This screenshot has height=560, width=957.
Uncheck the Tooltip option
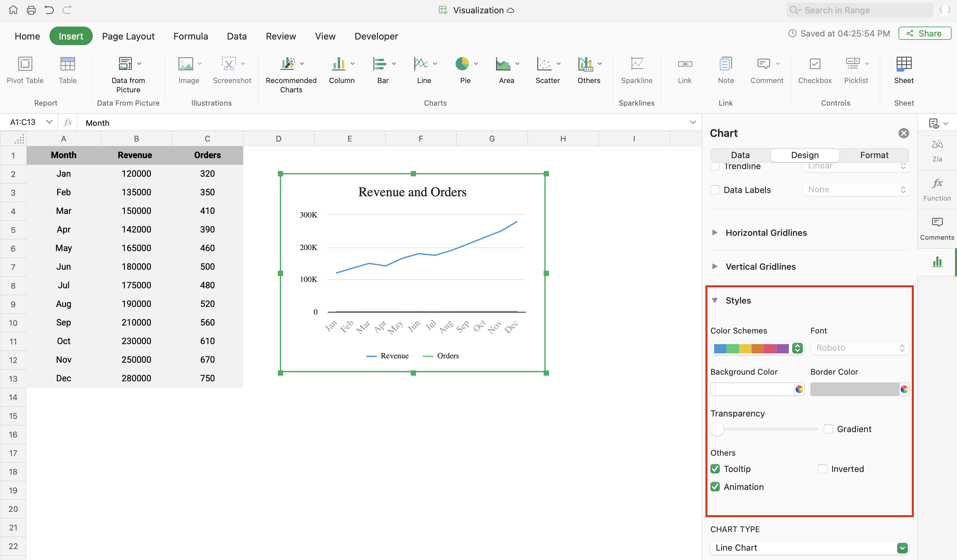coord(715,469)
